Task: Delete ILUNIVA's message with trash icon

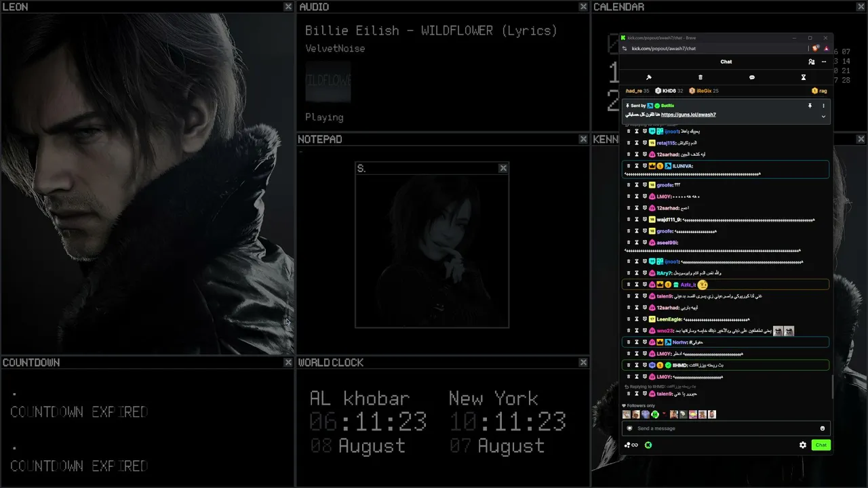Action: point(629,166)
